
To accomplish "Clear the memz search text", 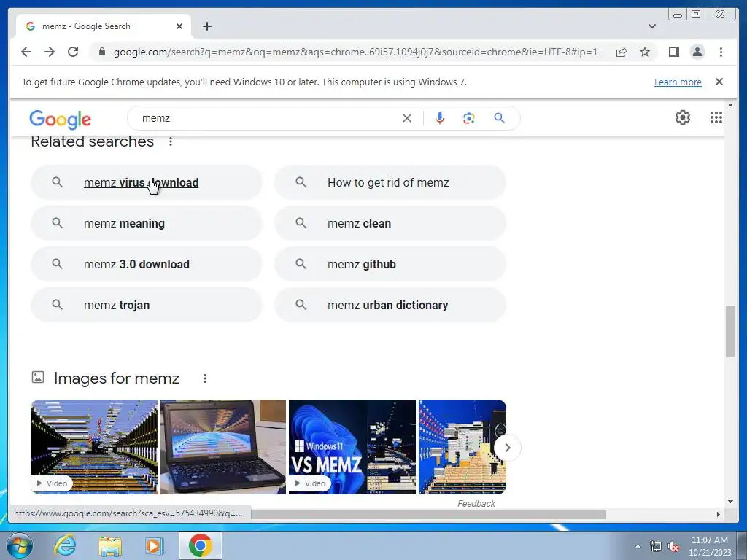I will (x=406, y=118).
